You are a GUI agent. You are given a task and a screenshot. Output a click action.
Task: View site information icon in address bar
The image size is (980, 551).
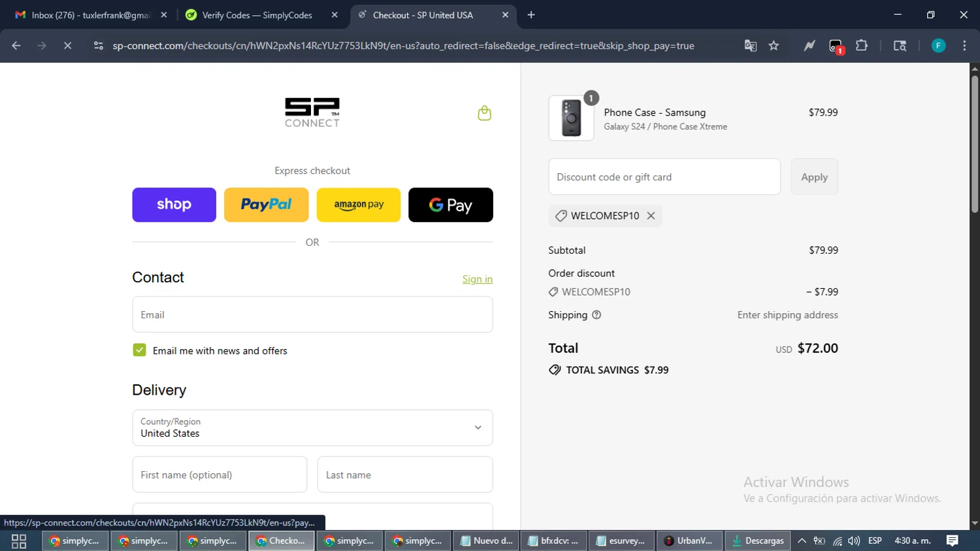(99, 46)
